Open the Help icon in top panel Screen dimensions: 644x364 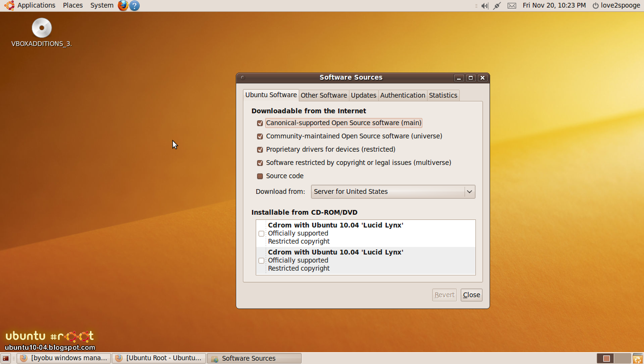(134, 6)
